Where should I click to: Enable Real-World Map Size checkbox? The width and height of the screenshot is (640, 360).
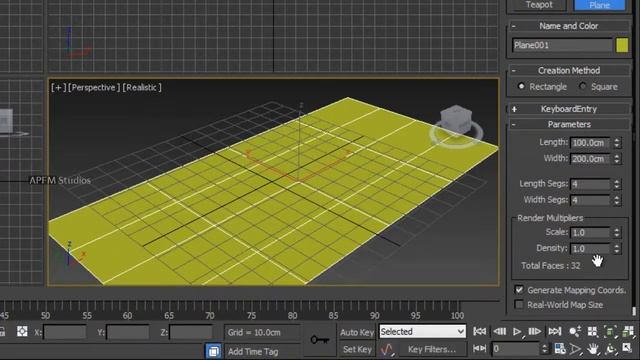[519, 304]
